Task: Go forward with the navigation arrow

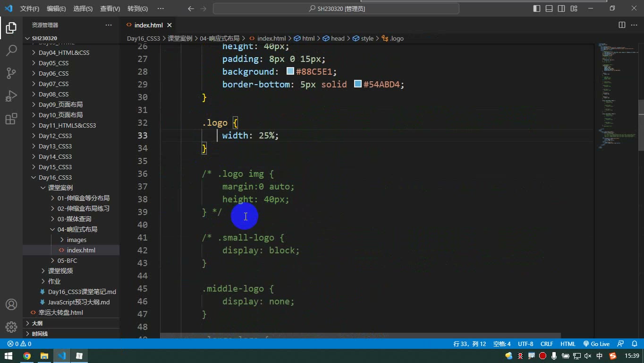Action: pyautogui.click(x=203, y=9)
